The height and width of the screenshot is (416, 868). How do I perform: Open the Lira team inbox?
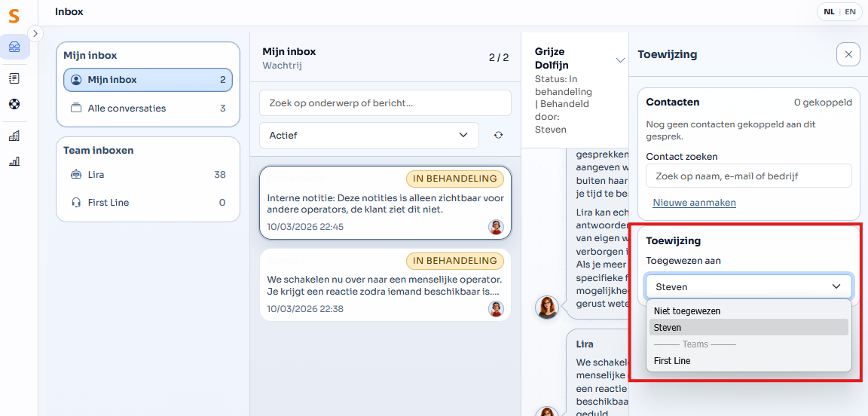[148, 175]
